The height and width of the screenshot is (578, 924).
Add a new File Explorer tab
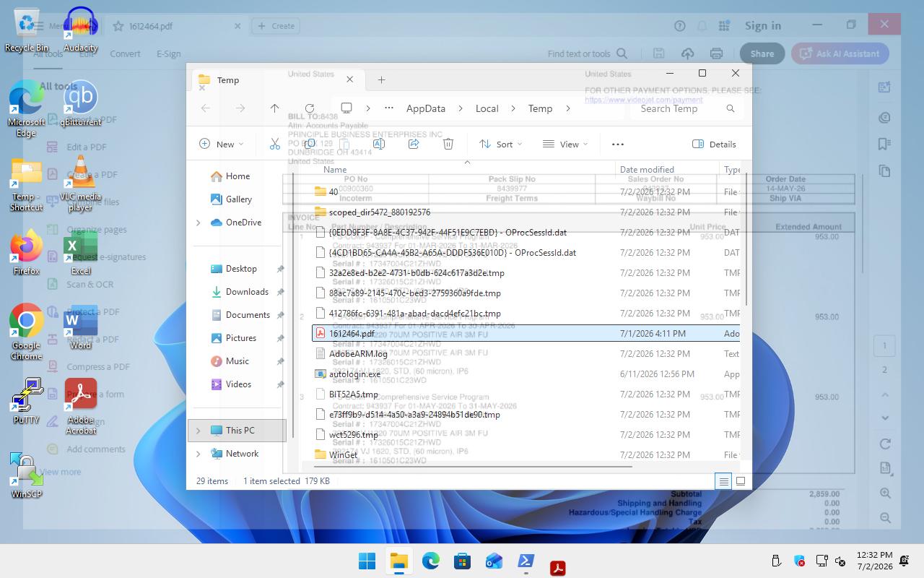[381, 79]
